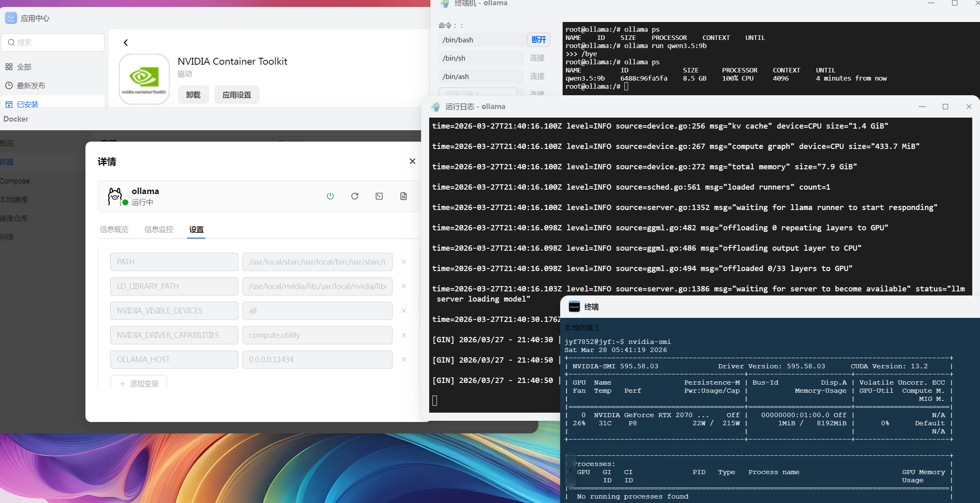Switch to the 信息概览 tab
980x503 pixels.
pos(114,230)
